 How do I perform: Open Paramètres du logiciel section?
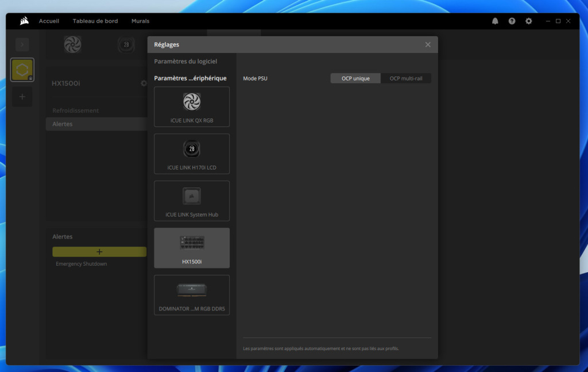(185, 61)
